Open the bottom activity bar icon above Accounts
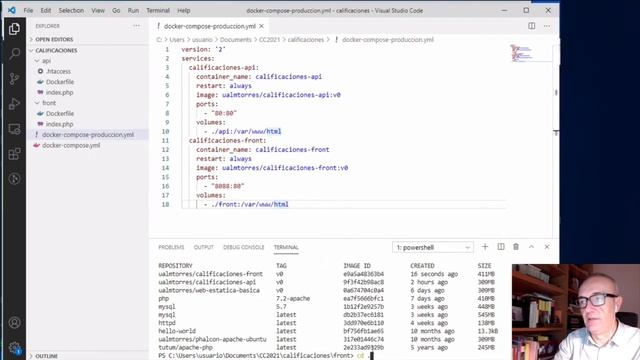Image resolution: width=640 pixels, height=360 pixels. coord(14,179)
